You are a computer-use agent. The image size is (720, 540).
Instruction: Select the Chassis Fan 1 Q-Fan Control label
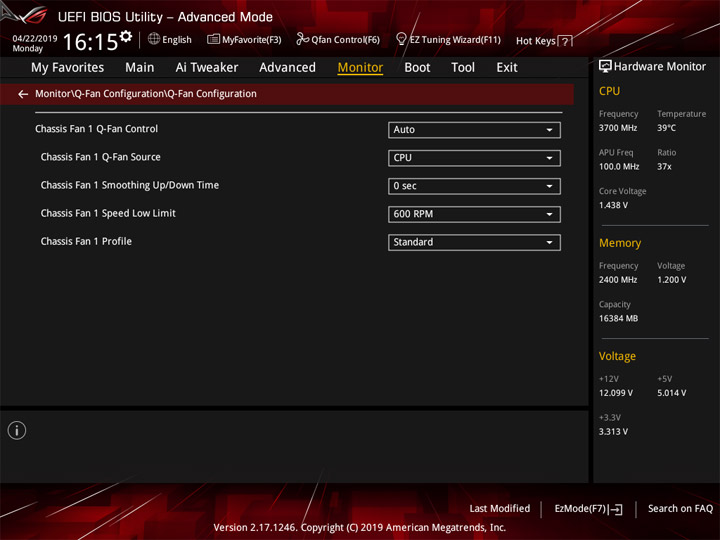(x=96, y=129)
